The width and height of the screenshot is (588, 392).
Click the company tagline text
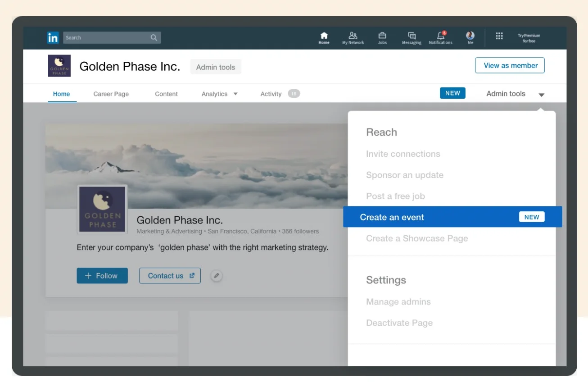point(203,247)
